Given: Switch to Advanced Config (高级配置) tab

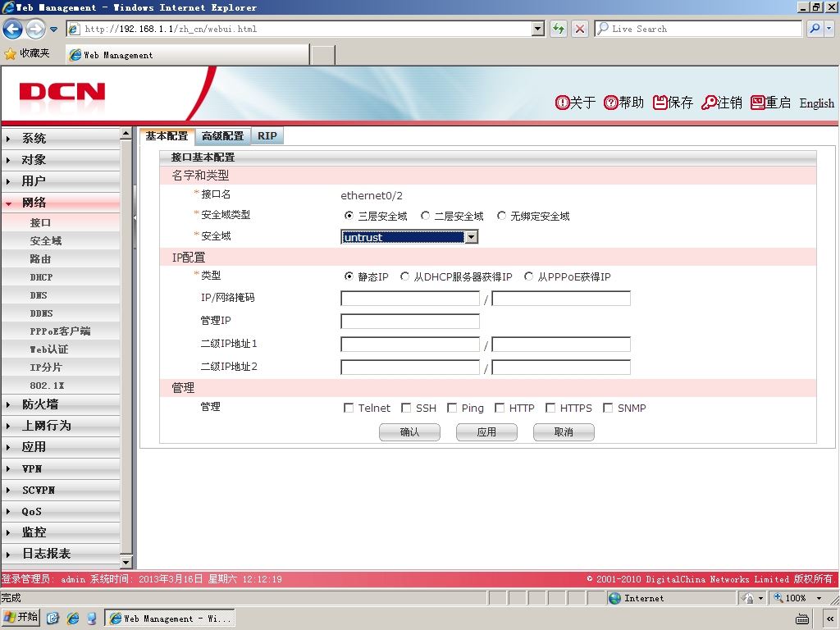Looking at the screenshot, I should point(223,136).
